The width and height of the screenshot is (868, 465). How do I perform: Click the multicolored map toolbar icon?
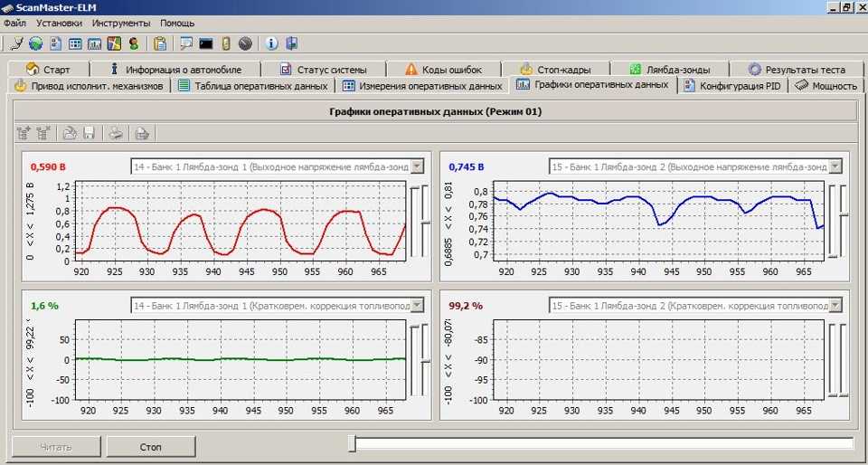[x=114, y=43]
